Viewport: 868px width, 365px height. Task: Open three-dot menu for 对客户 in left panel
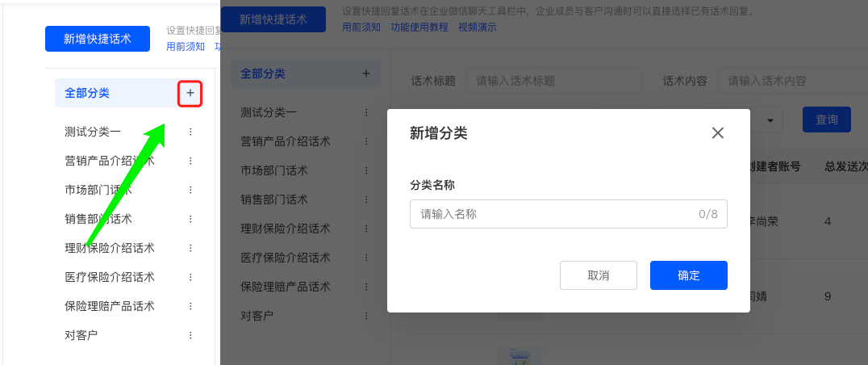(190, 335)
